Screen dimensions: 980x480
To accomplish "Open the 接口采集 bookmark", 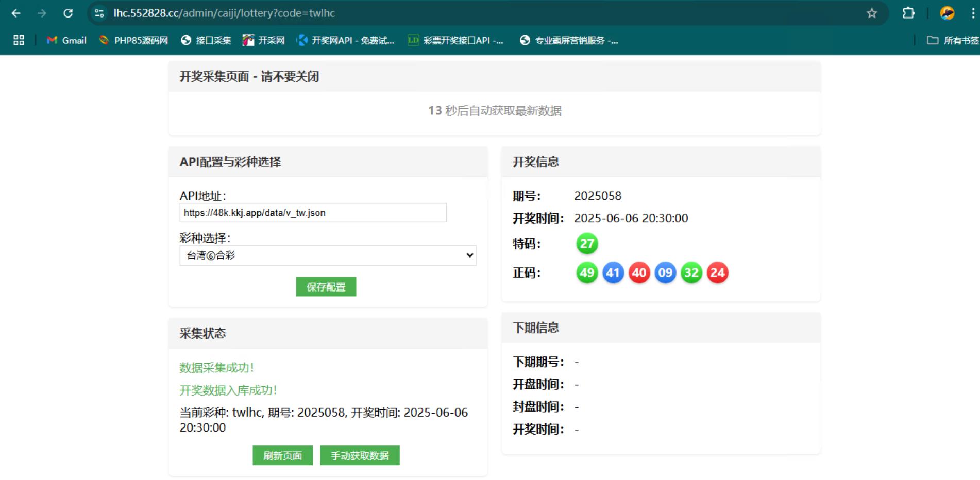I will (206, 40).
